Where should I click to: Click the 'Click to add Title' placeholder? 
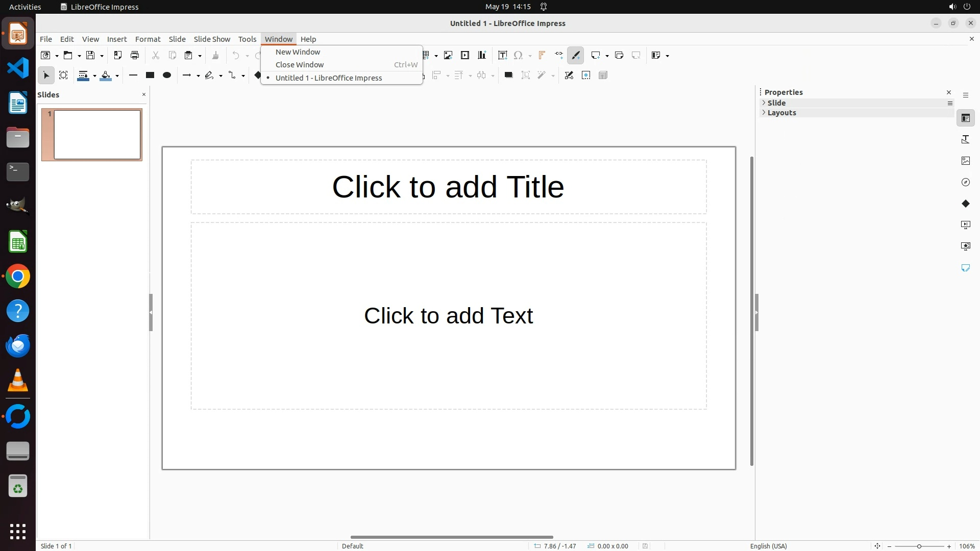pos(448,187)
